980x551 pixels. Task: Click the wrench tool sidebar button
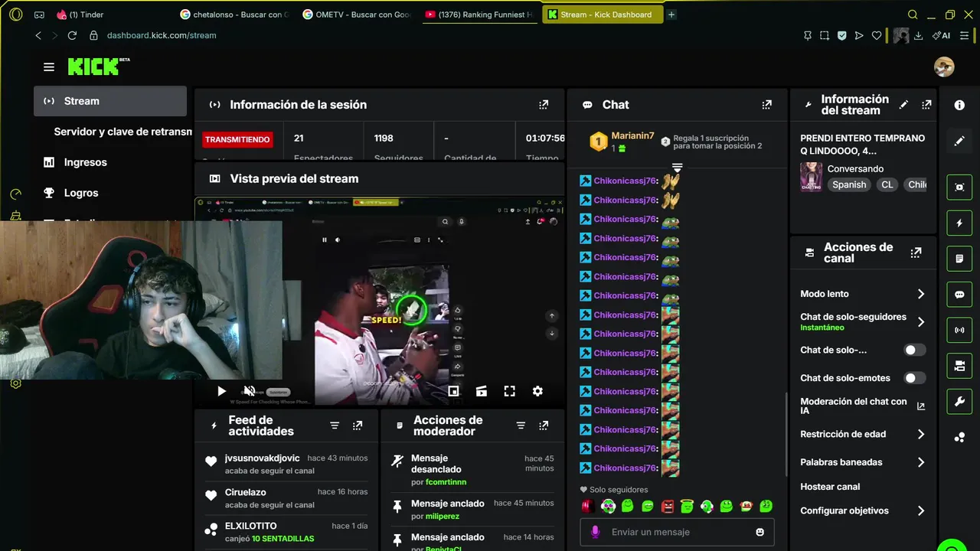[959, 402]
